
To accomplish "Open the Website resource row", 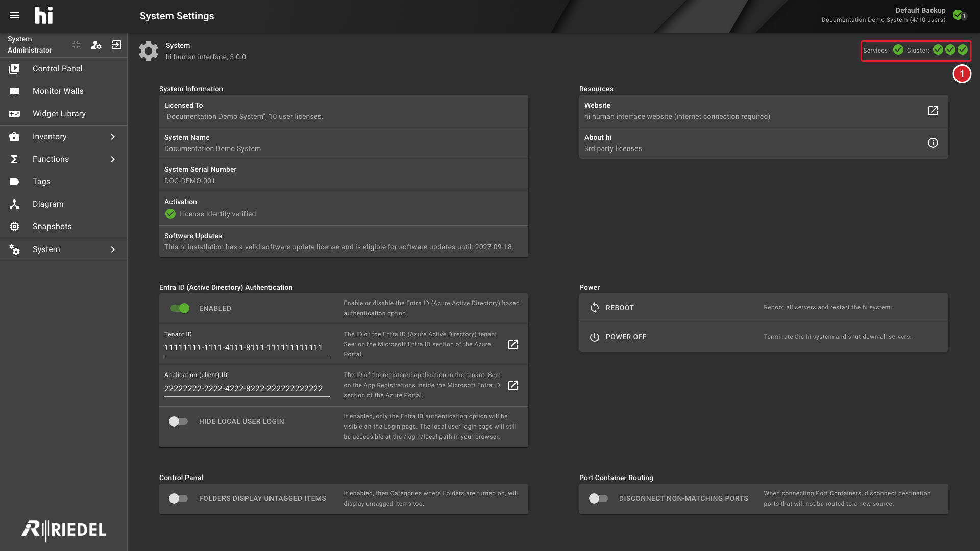I will [x=764, y=111].
